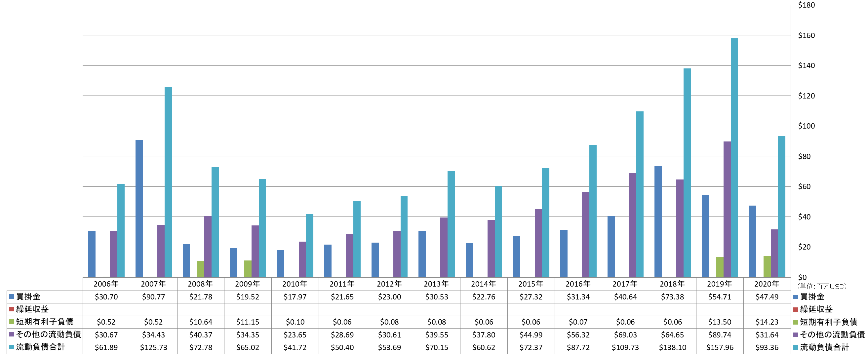Click the $157.96 流動負債合計 cell for 2019
868x354 pixels.
pyautogui.click(x=720, y=347)
